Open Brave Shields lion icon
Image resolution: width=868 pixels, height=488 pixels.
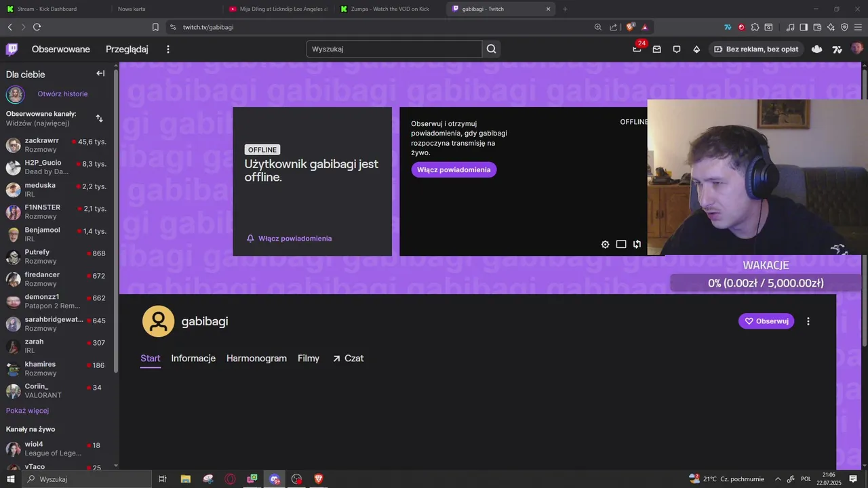(x=630, y=27)
